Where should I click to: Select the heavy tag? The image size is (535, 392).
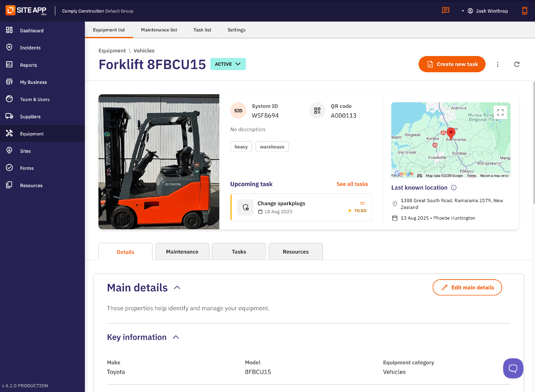[x=241, y=147]
